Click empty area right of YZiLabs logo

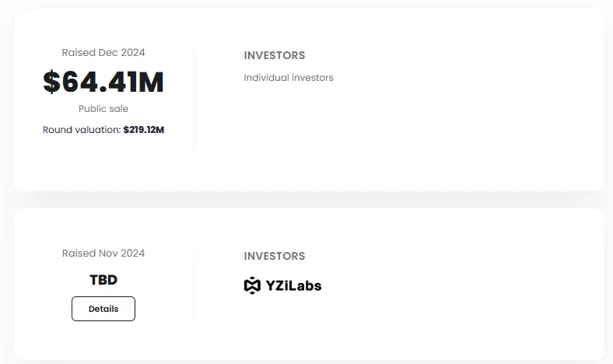(467, 285)
